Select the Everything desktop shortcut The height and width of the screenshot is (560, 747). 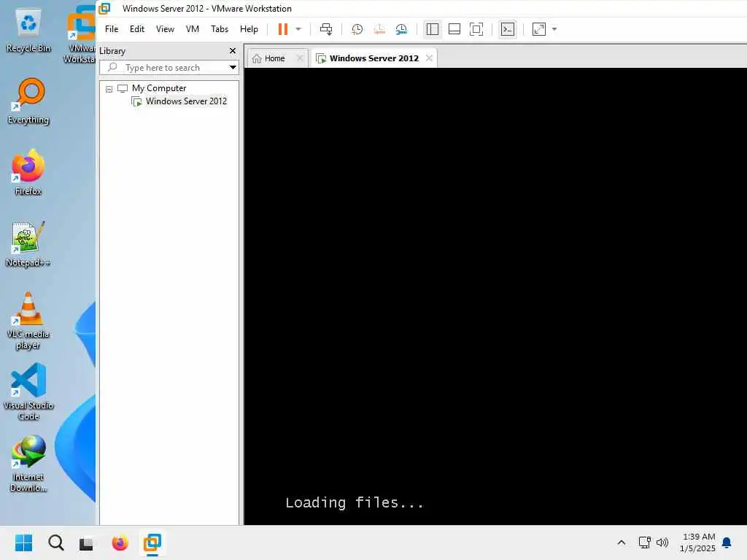[x=28, y=101]
